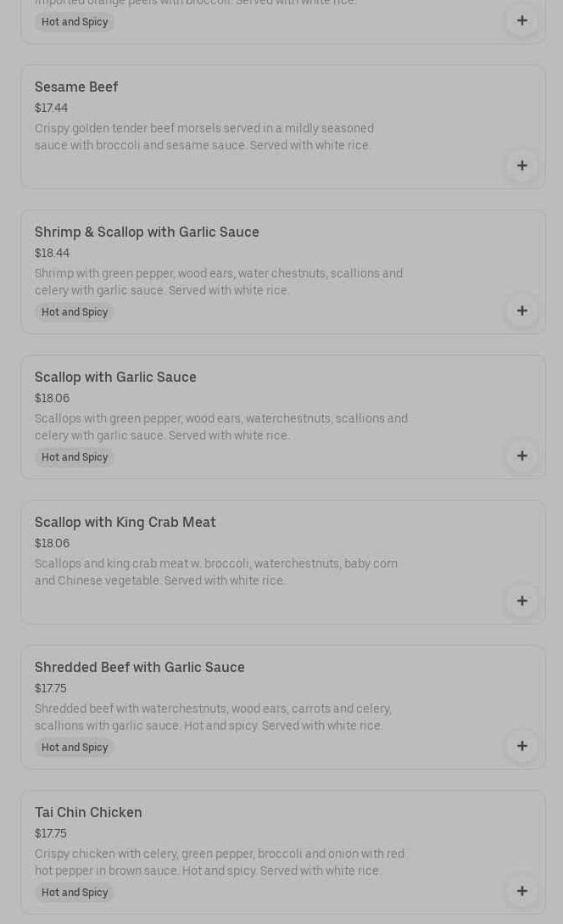The width and height of the screenshot is (563, 924).
Task: Add Scallop with King Crab Meat
Action: tap(521, 601)
